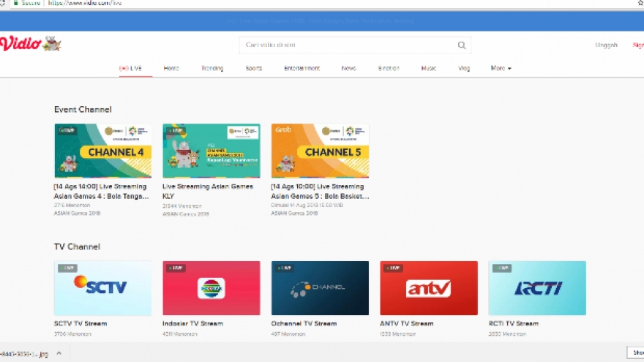The width and height of the screenshot is (644, 362).
Task: Open the Indosiar channel thumbnail
Action: [x=211, y=288]
